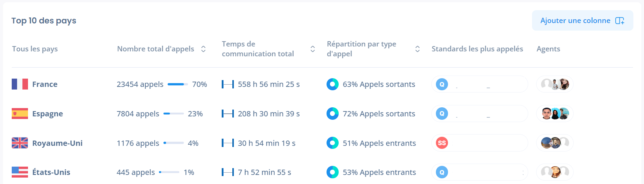Image resolution: width=644 pixels, height=184 pixels.
Task: Click the France 70% calls progress bar
Action: [178, 84]
